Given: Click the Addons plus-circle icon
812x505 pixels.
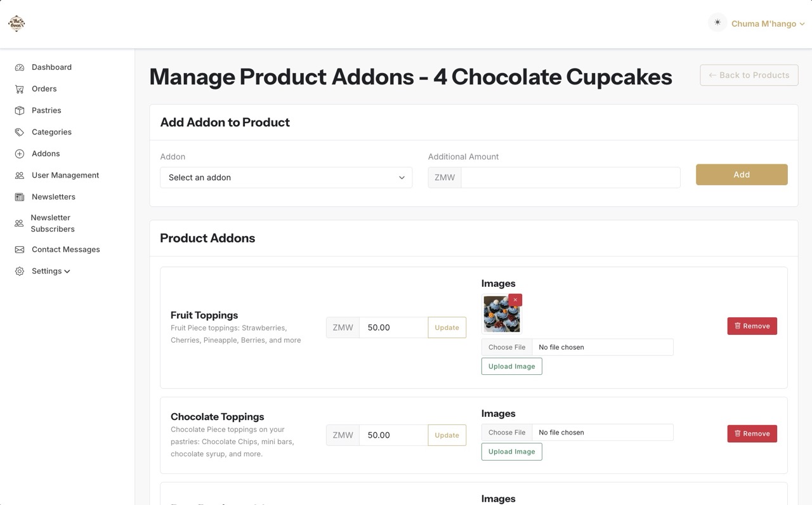Looking at the screenshot, I should tap(20, 154).
